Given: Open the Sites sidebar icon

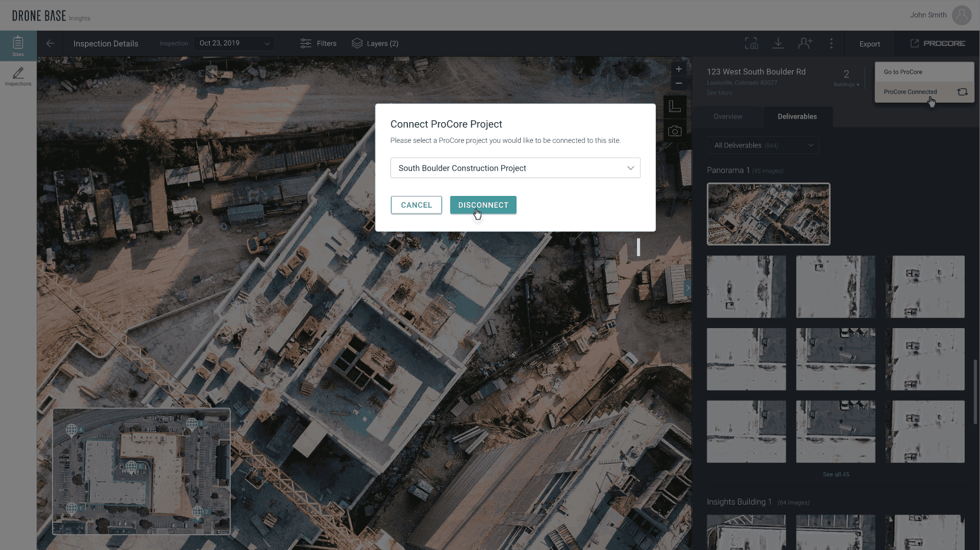Looking at the screenshot, I should point(18,45).
